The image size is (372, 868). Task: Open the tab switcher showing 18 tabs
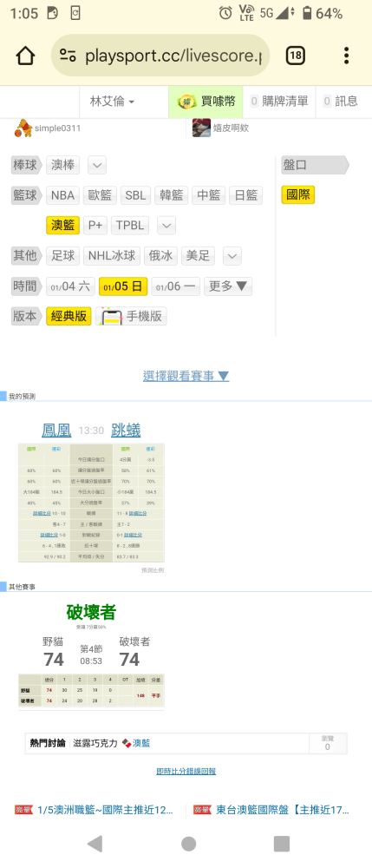(x=296, y=56)
